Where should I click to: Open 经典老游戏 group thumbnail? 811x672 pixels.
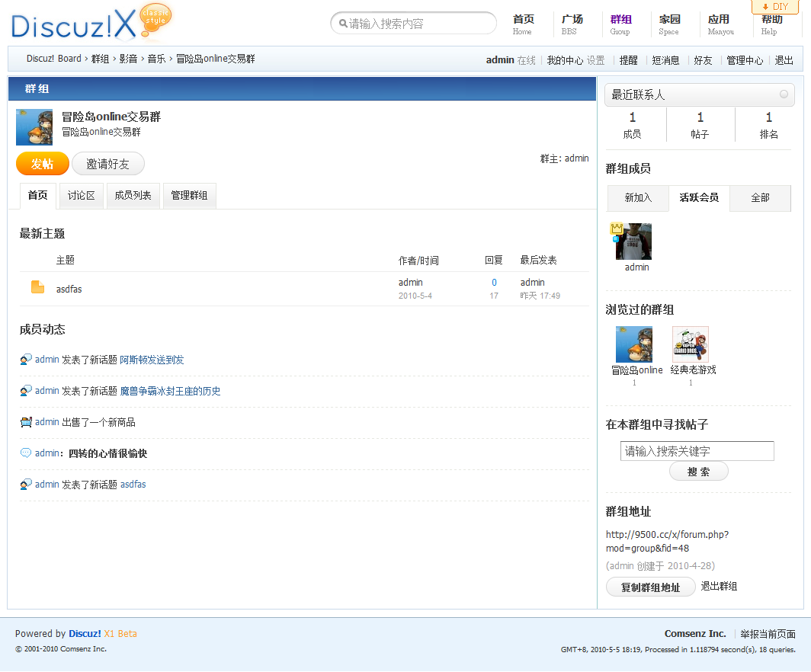[691, 344]
